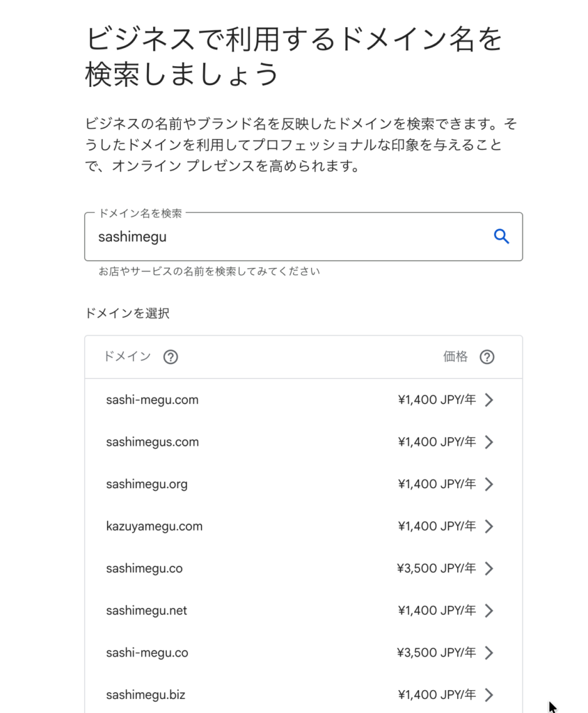Click chevron beside kazuyamegu.com

489,526
